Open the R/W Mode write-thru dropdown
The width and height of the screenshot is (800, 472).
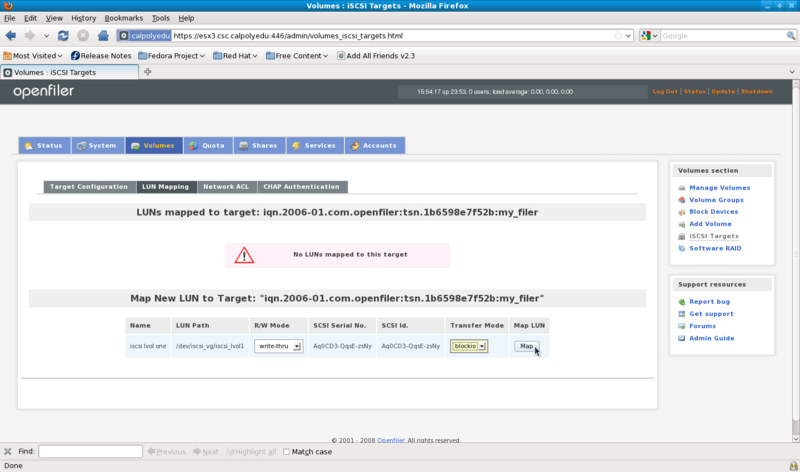pyautogui.click(x=279, y=346)
